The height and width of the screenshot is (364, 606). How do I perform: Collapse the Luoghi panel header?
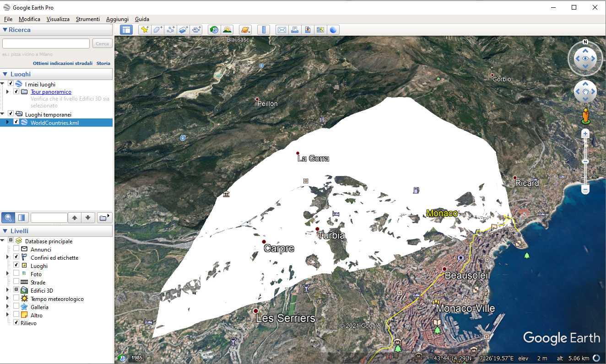[x=56, y=74]
